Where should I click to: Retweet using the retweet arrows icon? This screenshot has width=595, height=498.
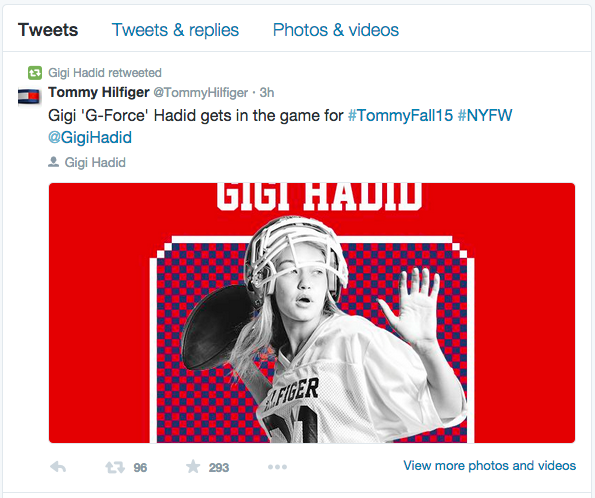[115, 467]
